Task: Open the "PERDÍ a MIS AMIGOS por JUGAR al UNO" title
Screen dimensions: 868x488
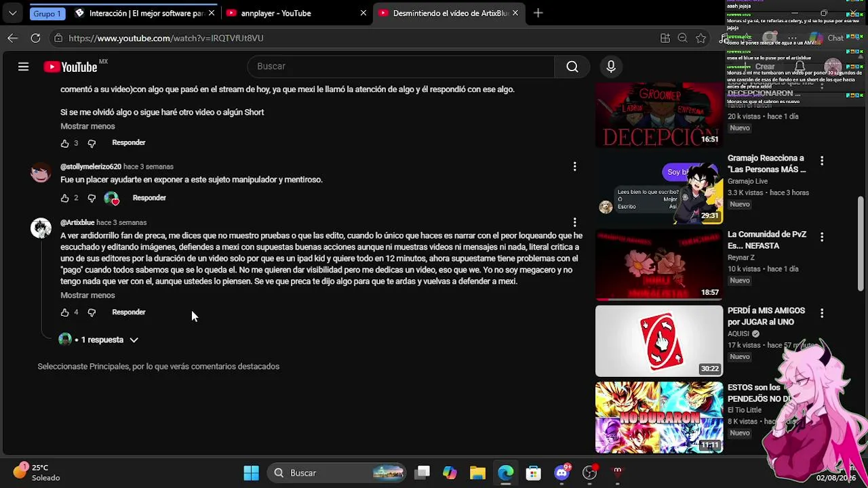Action: point(766,317)
